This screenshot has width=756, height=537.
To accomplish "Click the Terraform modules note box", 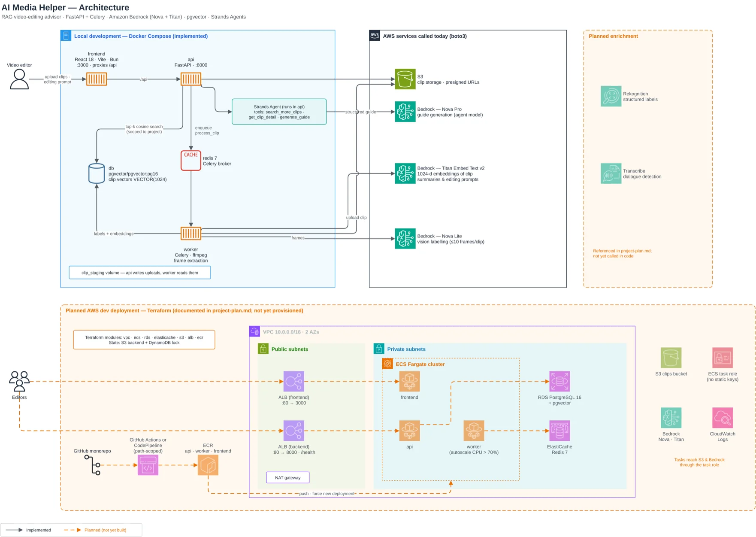I will click(x=144, y=340).
